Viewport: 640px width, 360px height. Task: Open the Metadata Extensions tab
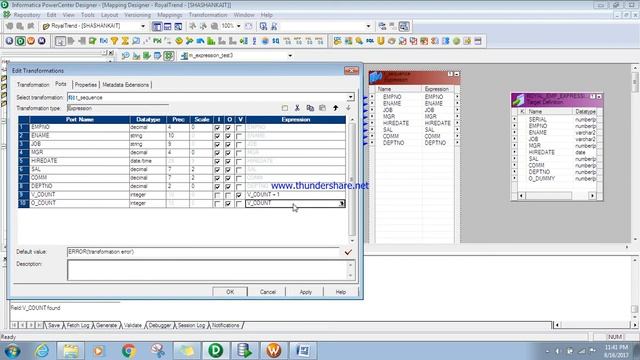(x=126, y=84)
